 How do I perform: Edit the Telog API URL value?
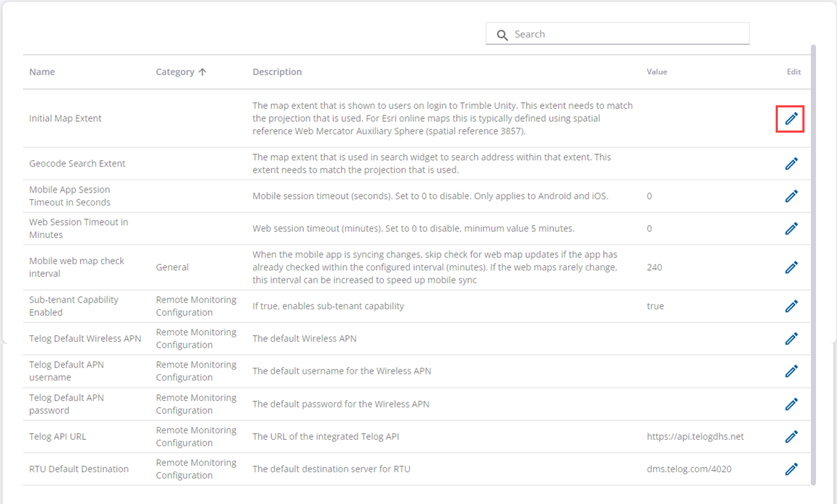coord(791,436)
